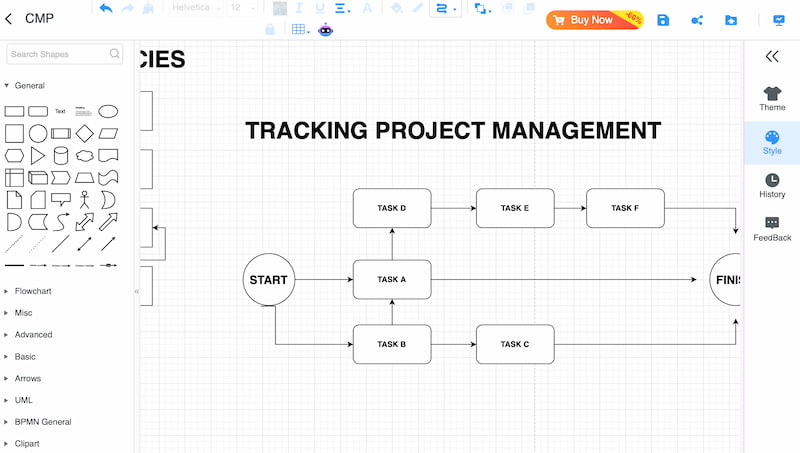Open the font size 12 dropdown

242,8
